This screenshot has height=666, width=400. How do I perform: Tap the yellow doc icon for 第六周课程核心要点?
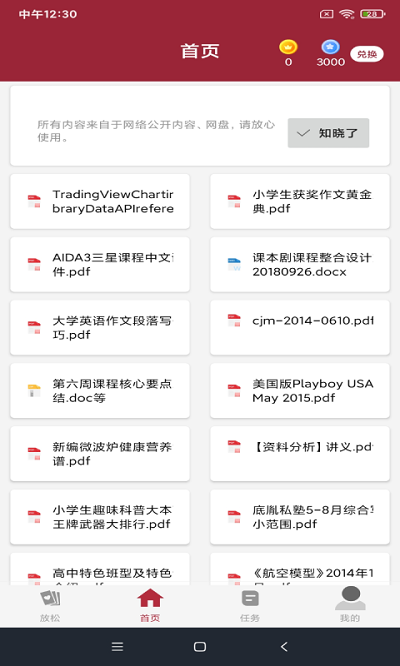(34, 390)
